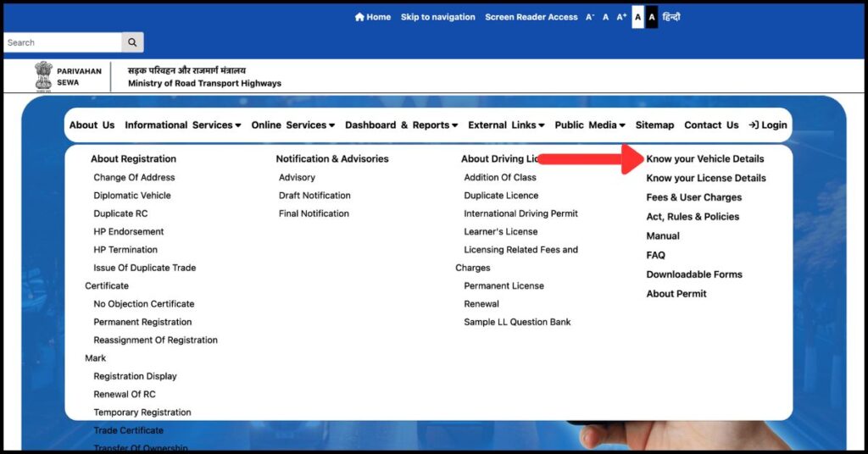The image size is (868, 454).
Task: Select Registration Display
Action: [x=135, y=376]
